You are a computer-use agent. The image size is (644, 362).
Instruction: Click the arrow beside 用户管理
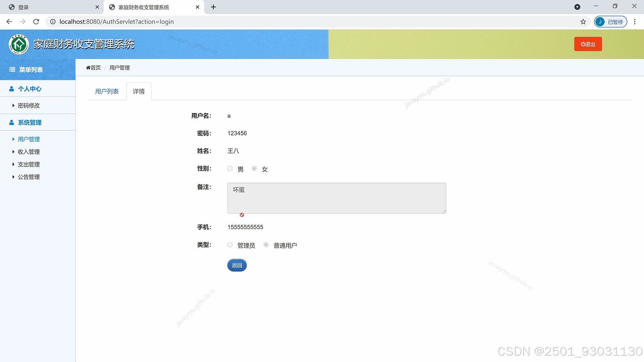coord(13,139)
